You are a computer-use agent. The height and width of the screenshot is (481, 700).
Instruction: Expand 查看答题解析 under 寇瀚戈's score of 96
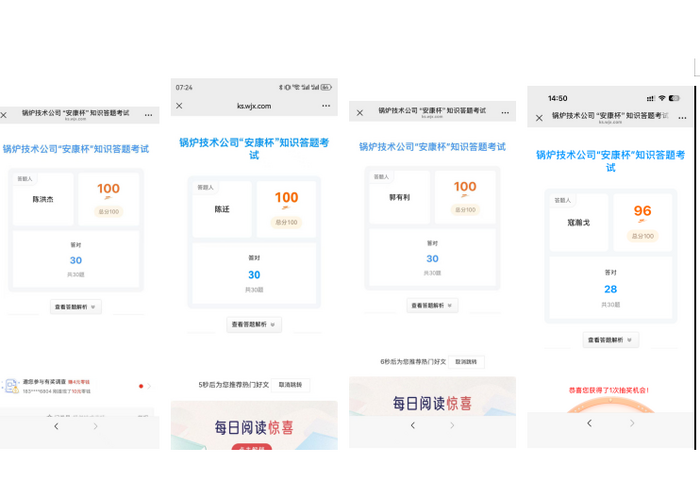tap(610, 340)
